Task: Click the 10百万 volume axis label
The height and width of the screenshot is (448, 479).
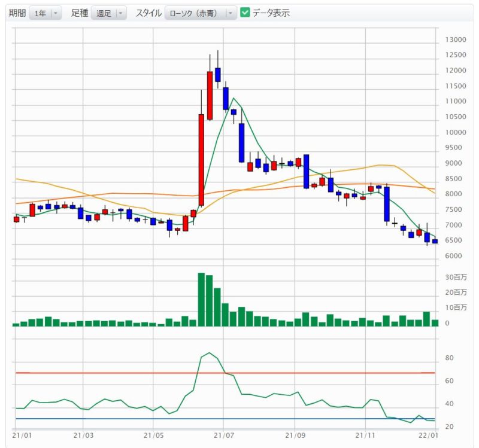Action: [x=456, y=307]
